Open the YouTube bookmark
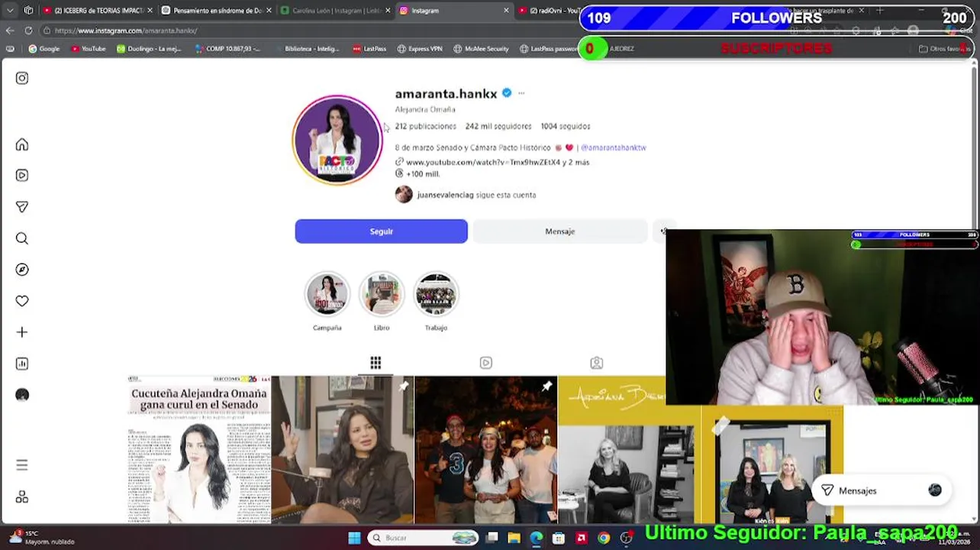The image size is (980, 550). click(88, 49)
